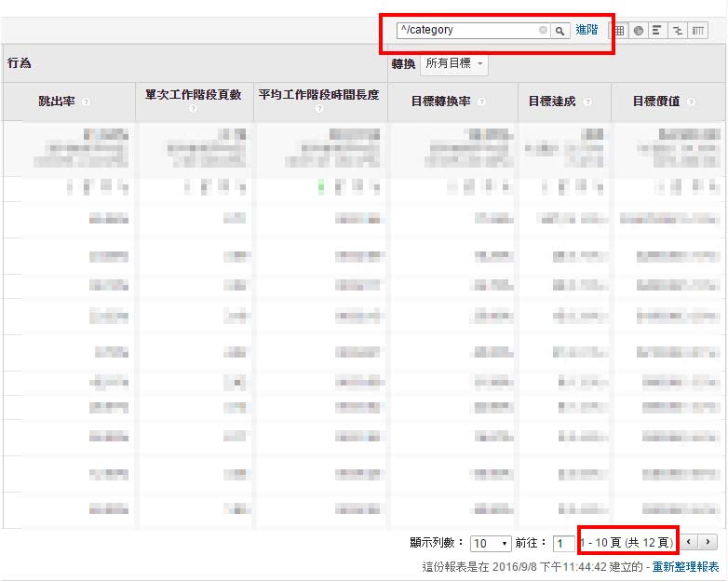The image size is (728, 582).
Task: Sort by 平均工作階段時間長度 column header
Action: point(319,95)
